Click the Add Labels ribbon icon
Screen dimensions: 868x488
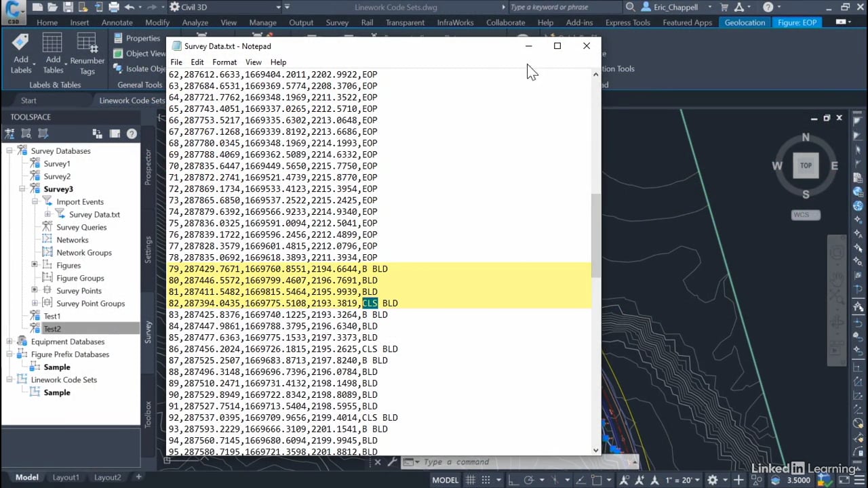click(20, 52)
